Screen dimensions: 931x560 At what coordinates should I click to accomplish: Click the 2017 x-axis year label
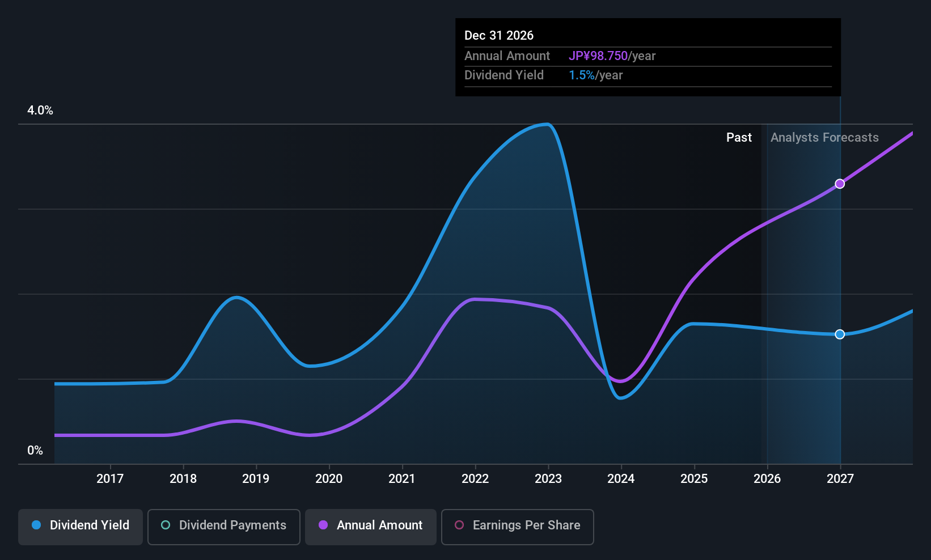(x=110, y=479)
